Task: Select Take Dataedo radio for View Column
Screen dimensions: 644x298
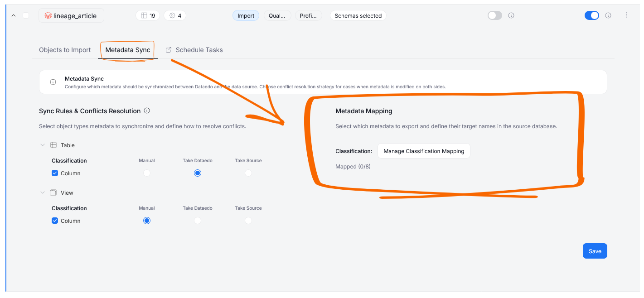Action: (198, 221)
